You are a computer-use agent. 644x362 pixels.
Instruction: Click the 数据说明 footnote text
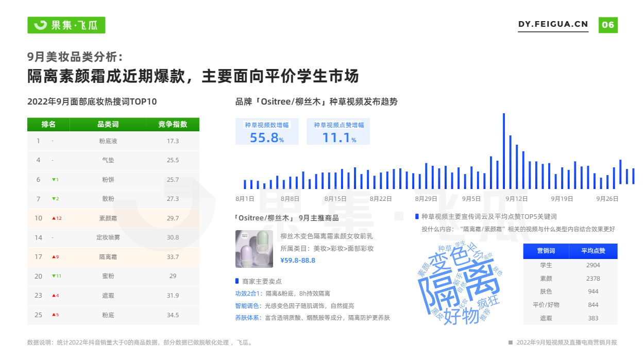pyautogui.click(x=140, y=342)
